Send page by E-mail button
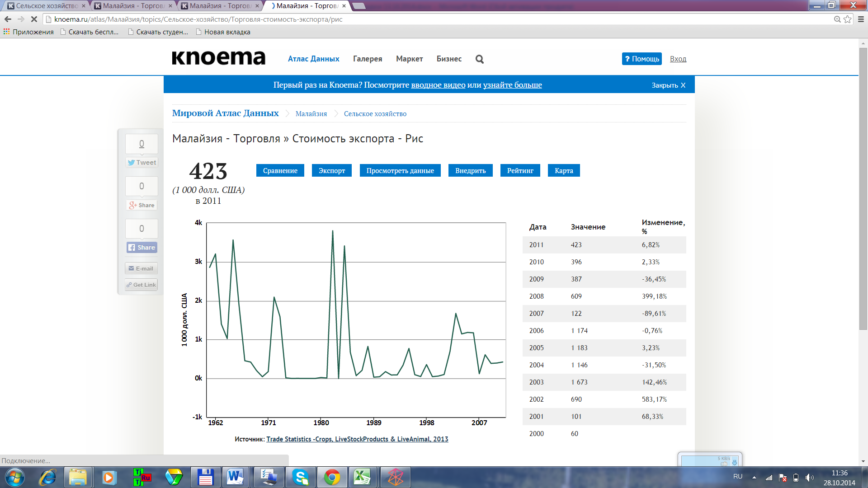Screen dimensions: 868x488 (x=141, y=268)
